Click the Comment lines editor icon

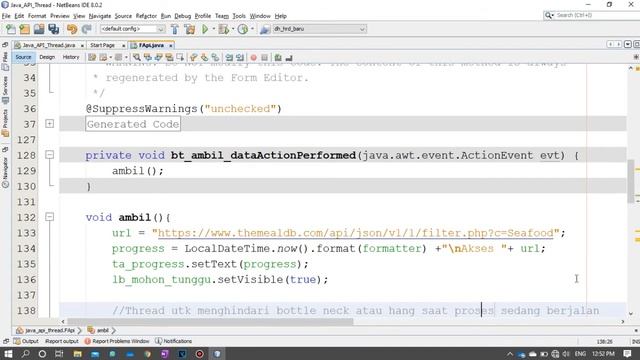278,58
